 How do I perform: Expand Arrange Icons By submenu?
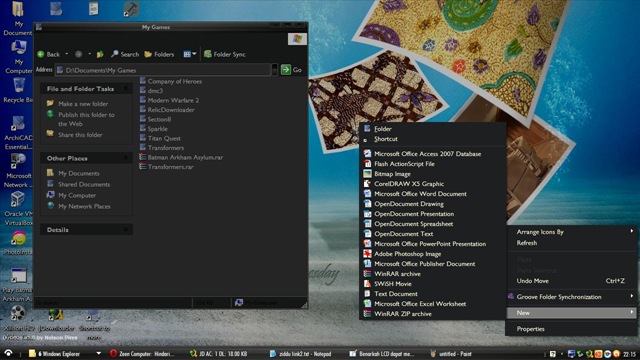pos(571,232)
